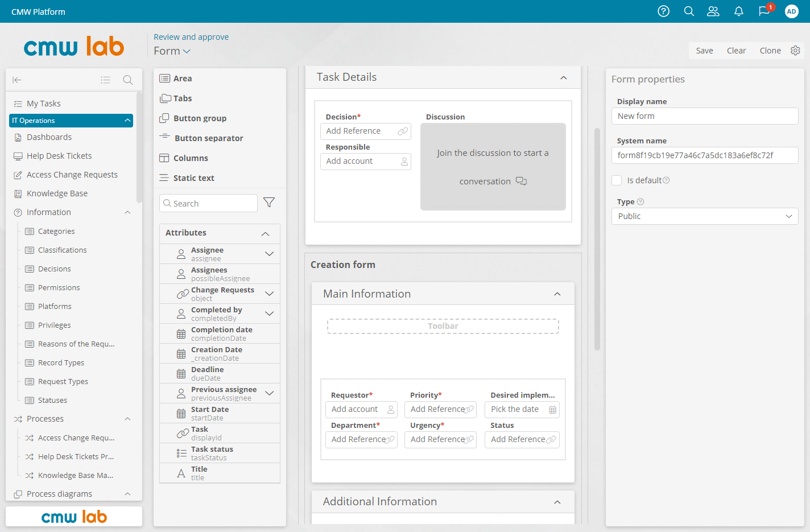Screen dimensions: 810x532
Task: Open the messages icon with the red badge
Action: (x=763, y=11)
